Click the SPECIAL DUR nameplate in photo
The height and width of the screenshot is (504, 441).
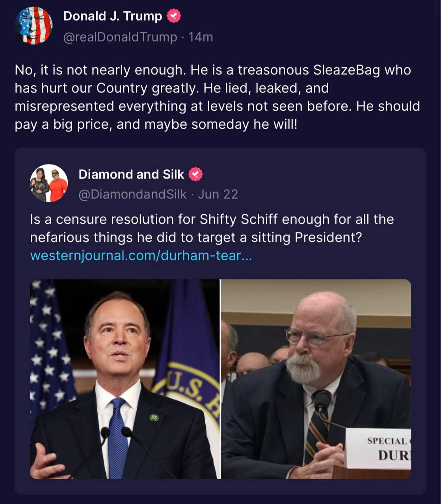(x=378, y=448)
